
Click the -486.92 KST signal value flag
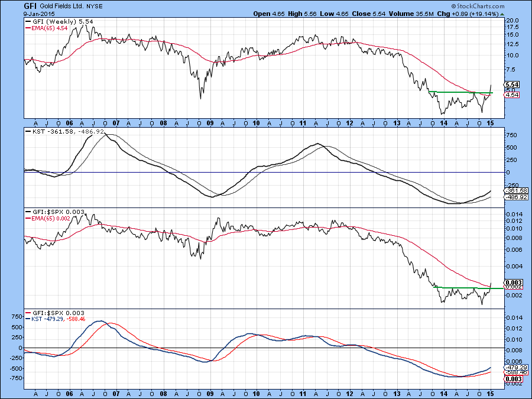click(517, 197)
